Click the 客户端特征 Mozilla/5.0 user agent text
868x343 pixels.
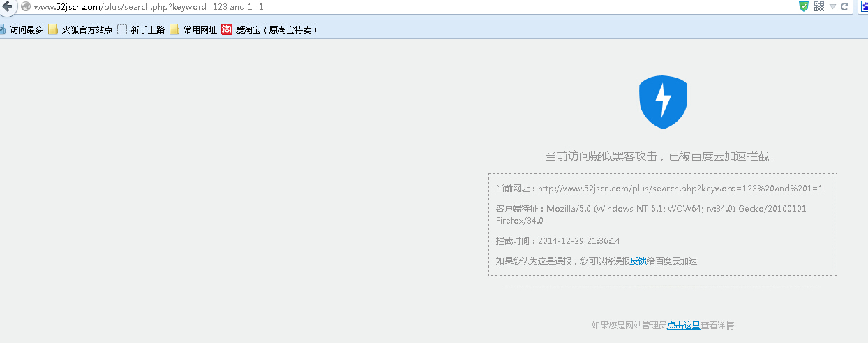coord(651,214)
